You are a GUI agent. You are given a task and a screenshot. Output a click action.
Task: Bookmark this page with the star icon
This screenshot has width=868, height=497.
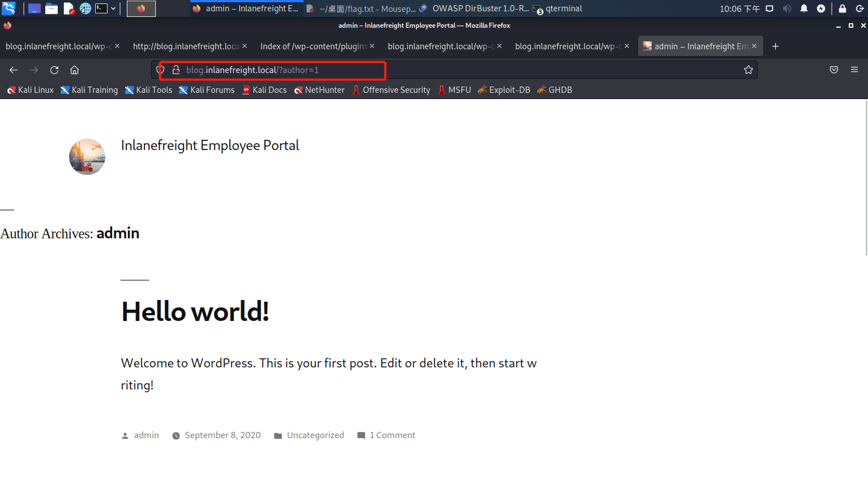pos(749,70)
